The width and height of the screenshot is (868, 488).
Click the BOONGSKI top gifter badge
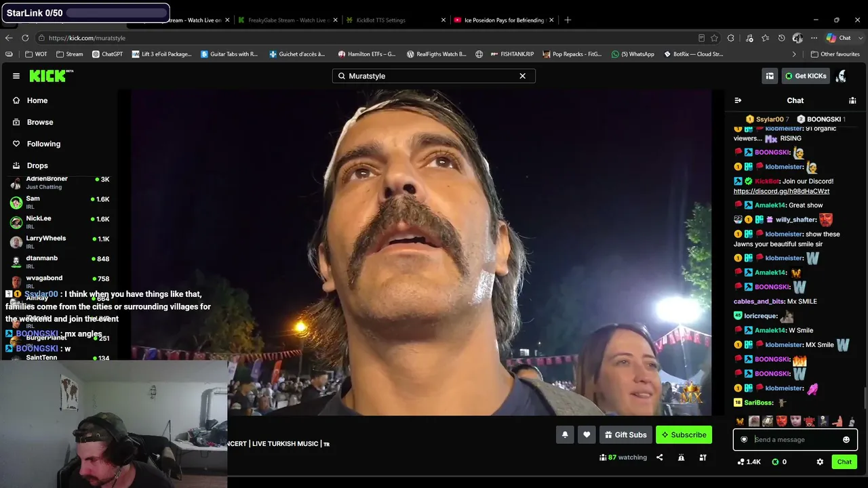coord(821,119)
